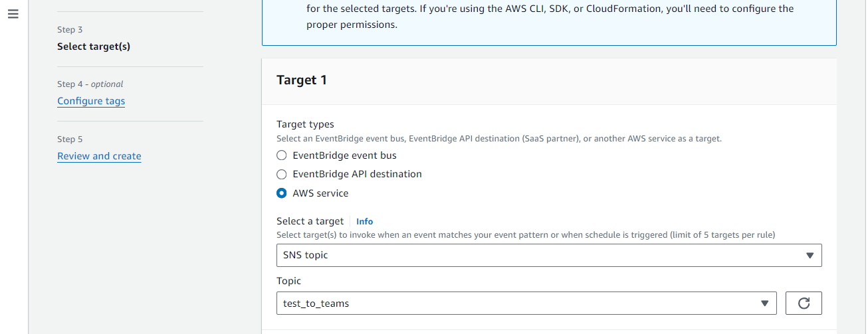Go to Configure tags step

click(91, 101)
